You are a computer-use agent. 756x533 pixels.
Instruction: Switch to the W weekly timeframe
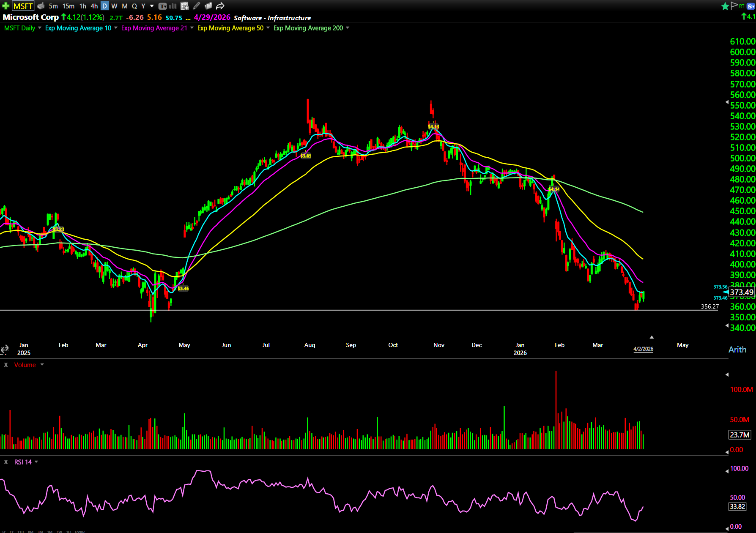(114, 6)
